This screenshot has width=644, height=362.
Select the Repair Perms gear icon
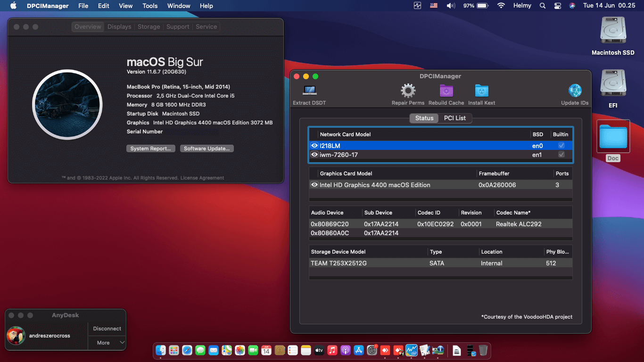coord(407,90)
